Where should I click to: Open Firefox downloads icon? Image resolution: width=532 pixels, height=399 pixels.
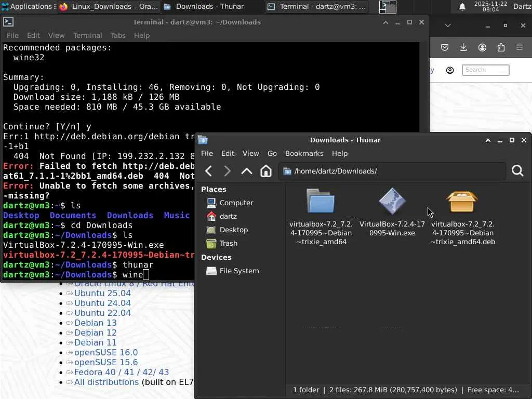coord(463,47)
